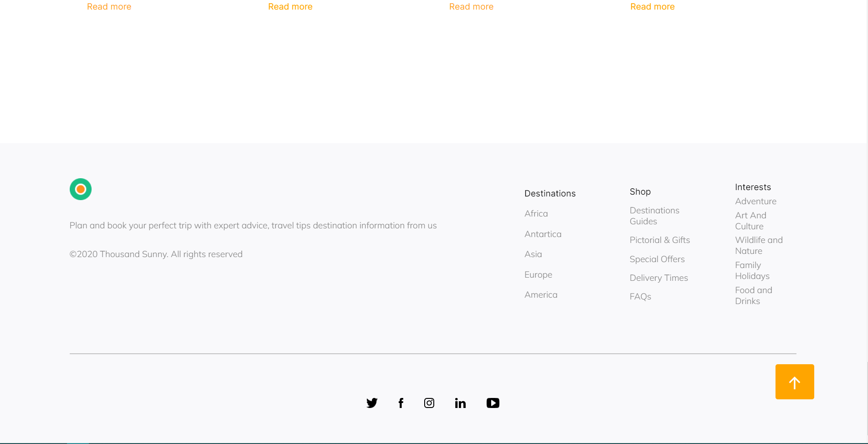This screenshot has height=444, width=868.
Task: Open the Food and Drinks link
Action: coord(754,296)
